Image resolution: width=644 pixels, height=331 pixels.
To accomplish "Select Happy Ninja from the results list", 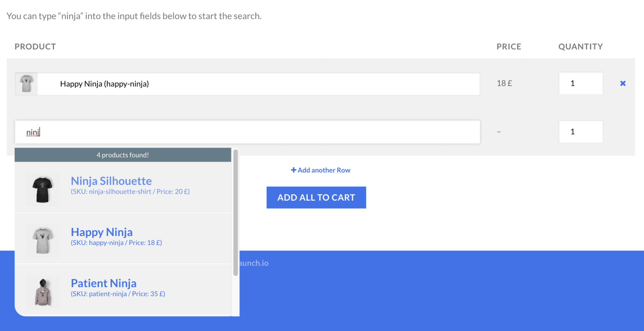I will [101, 232].
